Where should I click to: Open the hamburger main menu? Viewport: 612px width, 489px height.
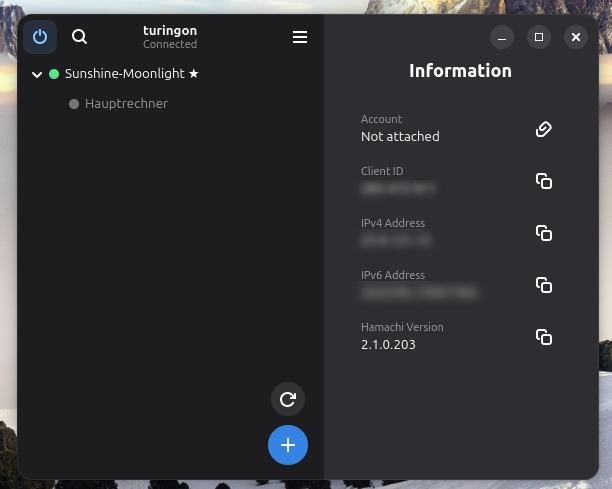(300, 37)
